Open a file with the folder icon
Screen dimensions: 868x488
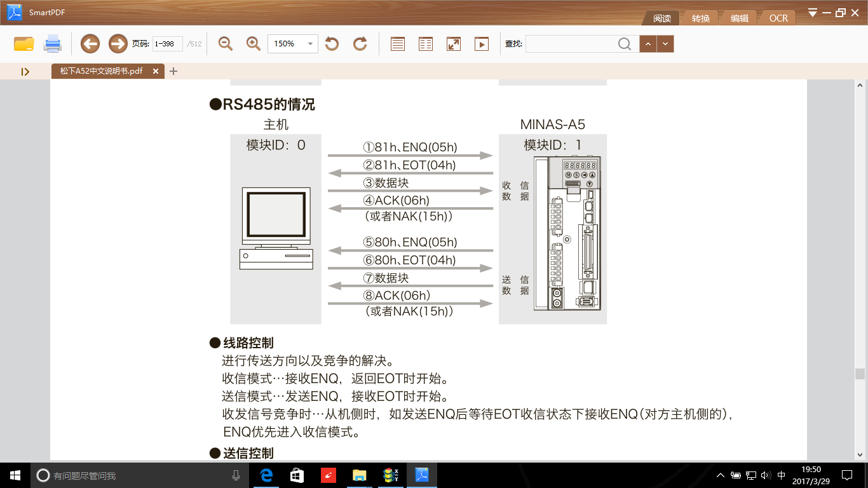[x=24, y=44]
